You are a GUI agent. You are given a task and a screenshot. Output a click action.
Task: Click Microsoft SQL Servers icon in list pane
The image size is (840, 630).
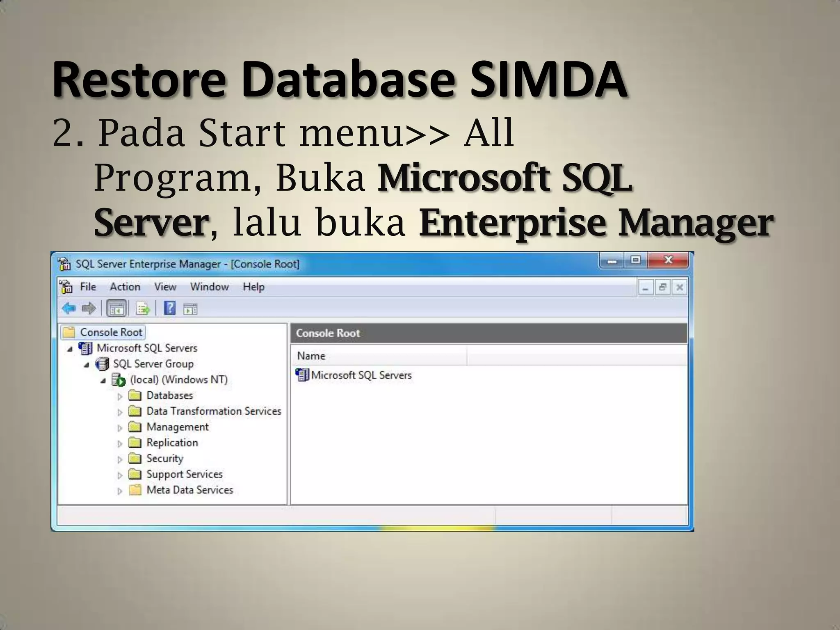(x=302, y=375)
